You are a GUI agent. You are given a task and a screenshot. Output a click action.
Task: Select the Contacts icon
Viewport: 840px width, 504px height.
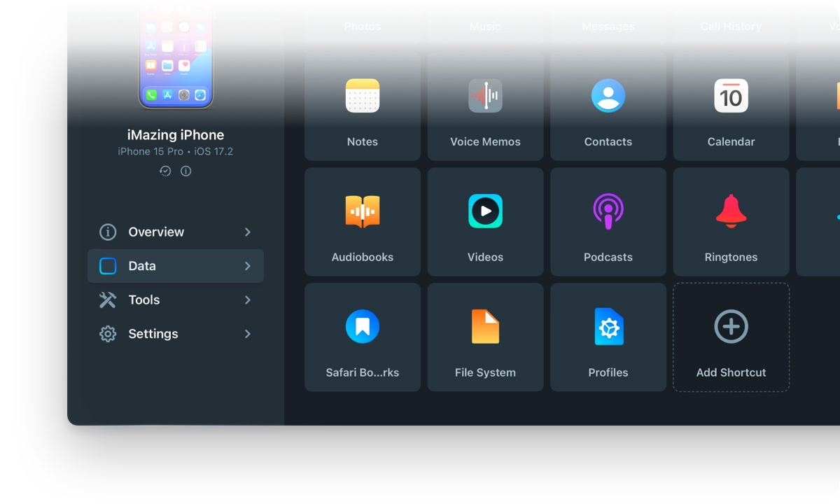608,96
